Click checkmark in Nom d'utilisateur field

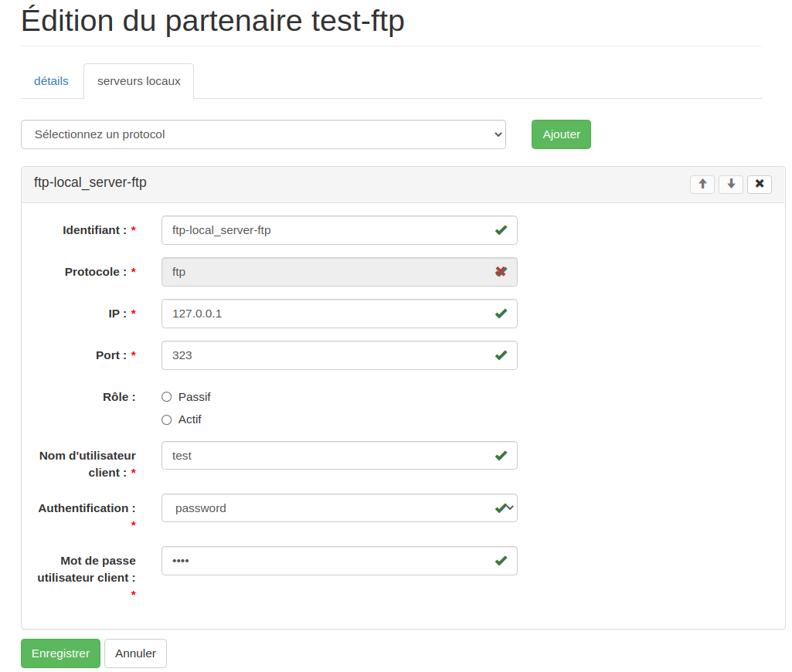coord(501,456)
